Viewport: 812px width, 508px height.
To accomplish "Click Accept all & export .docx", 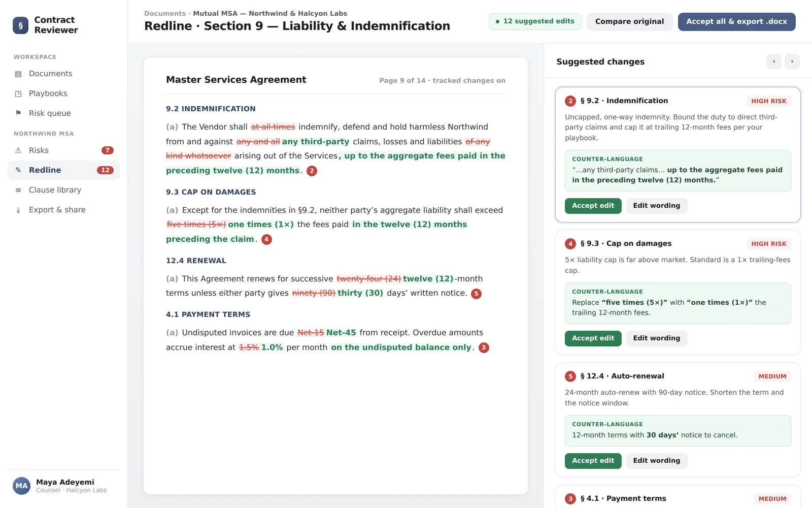I will (x=736, y=21).
